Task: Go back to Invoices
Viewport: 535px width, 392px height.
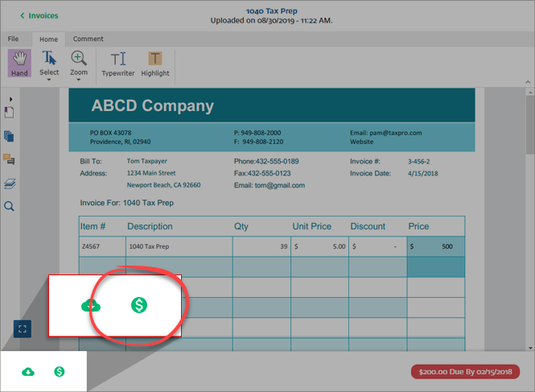Action: 39,15
